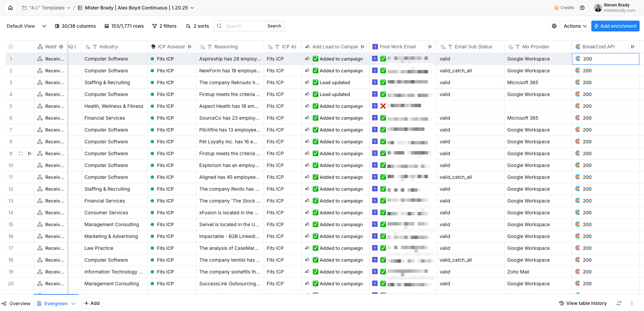Open the Default View dropdown
The image size is (644, 311).
(x=27, y=26)
